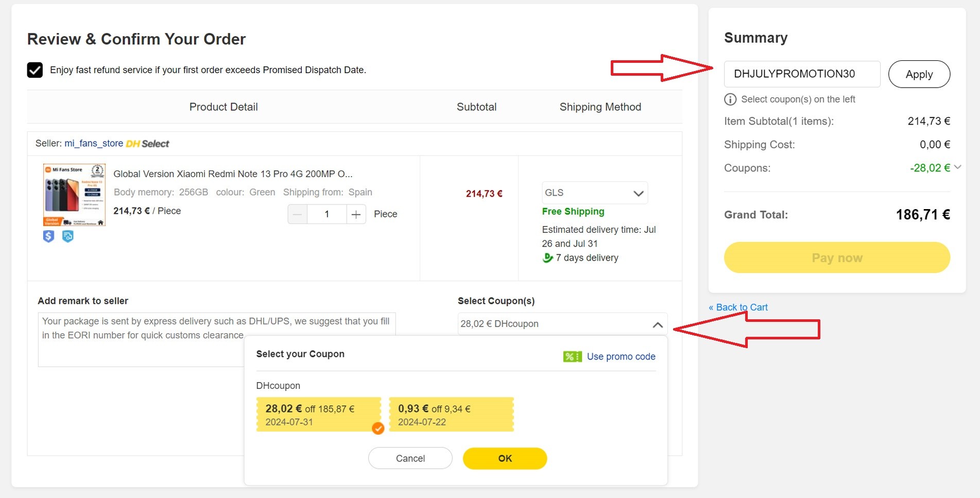Screen dimensions: 980x498
Task: Click the green percent coupon icon
Action: [572, 356]
